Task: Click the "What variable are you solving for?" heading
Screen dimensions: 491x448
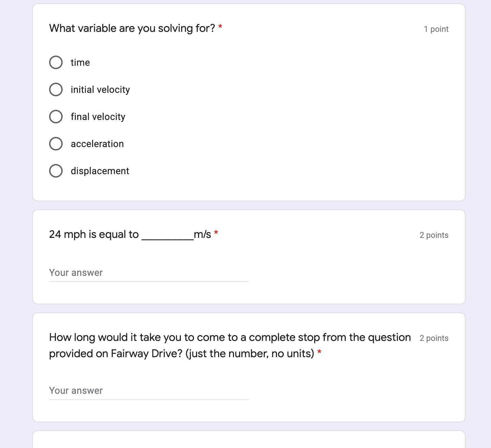Action: pos(132,28)
